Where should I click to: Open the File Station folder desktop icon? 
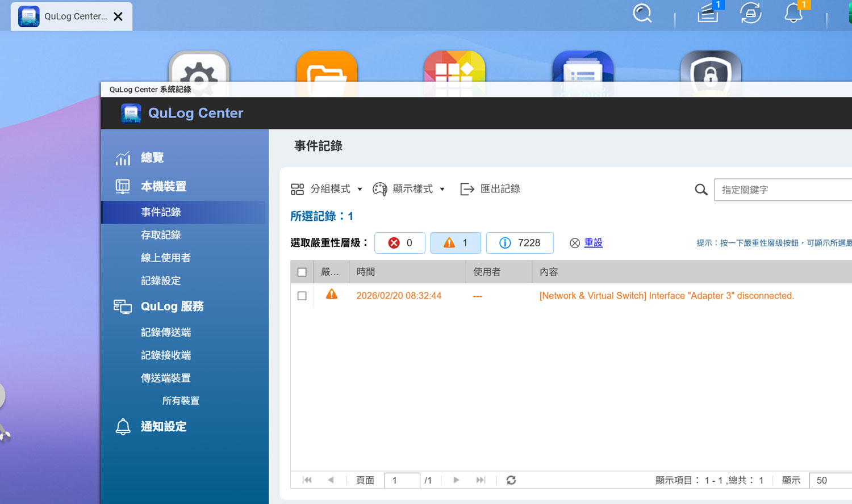pyautogui.click(x=327, y=74)
